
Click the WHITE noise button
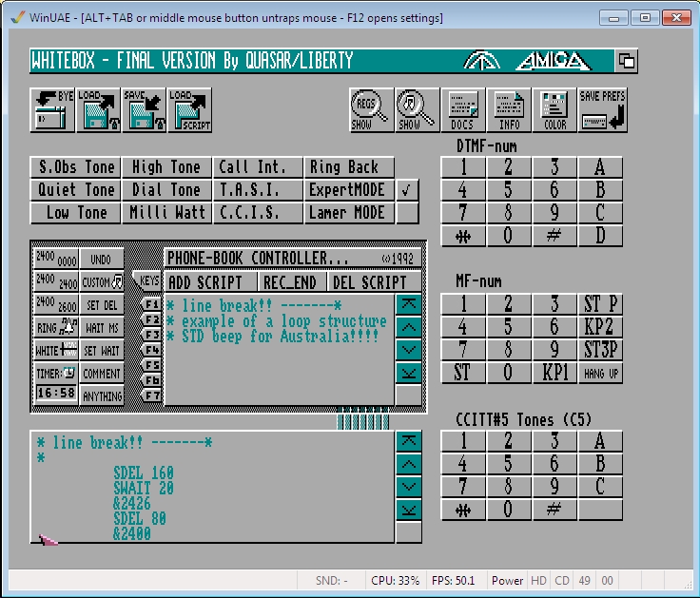(56, 350)
